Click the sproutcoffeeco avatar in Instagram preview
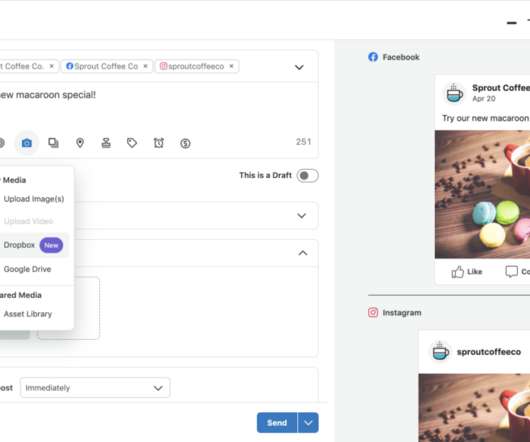This screenshot has width=530, height=442. click(x=441, y=351)
